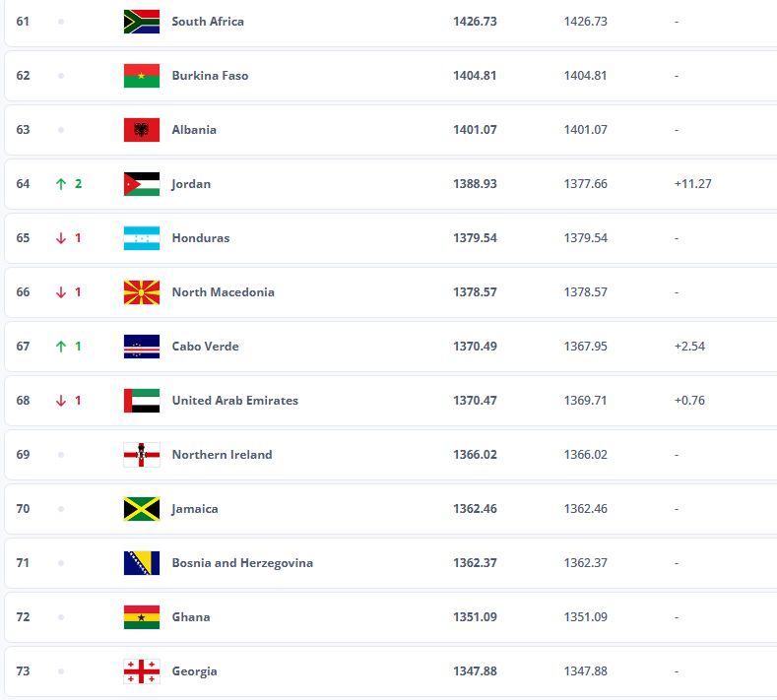Click the Jordan flag icon
777x700 pixels.
click(142, 184)
